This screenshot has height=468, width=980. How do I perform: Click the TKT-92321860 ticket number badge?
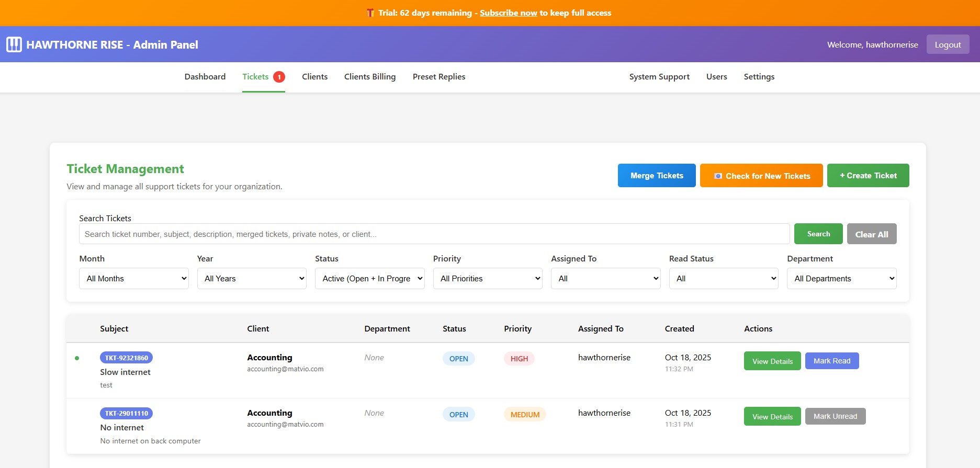pyautogui.click(x=126, y=358)
